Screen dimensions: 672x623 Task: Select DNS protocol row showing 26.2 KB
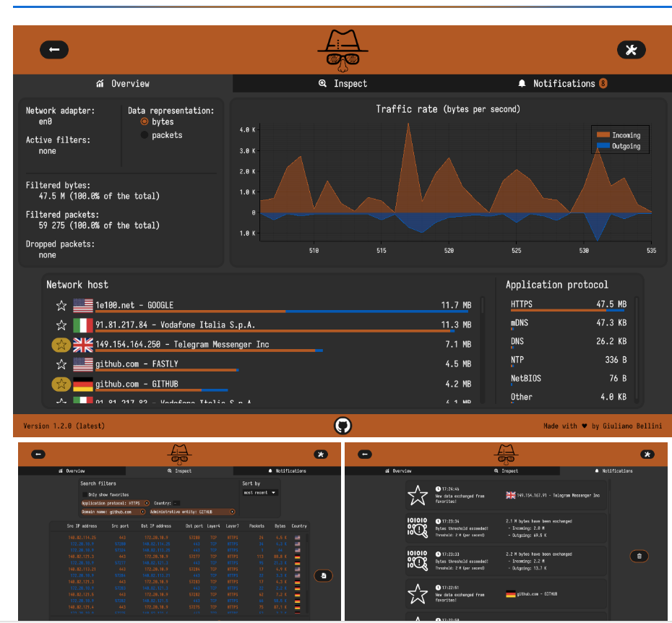(568, 342)
